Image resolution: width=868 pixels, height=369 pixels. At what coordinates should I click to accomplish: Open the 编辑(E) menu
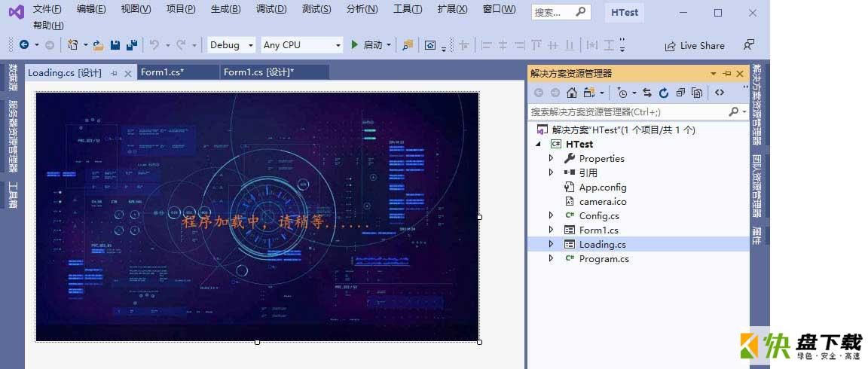tap(91, 9)
